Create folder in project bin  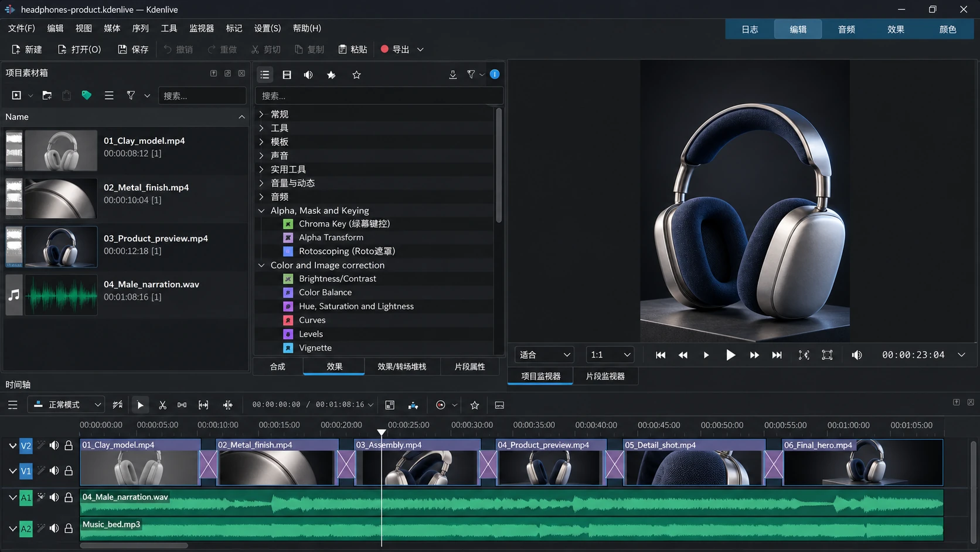[47, 95]
